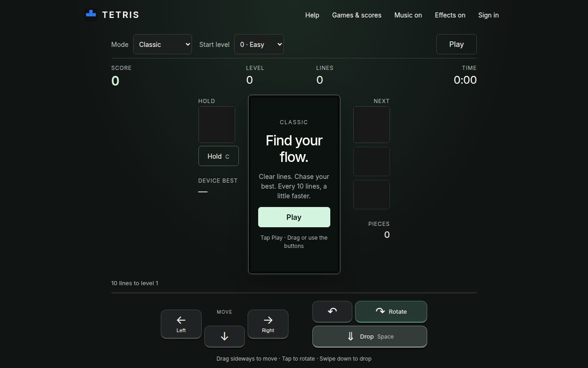Click the SCORE label
The height and width of the screenshot is (368, 588).
(x=121, y=68)
